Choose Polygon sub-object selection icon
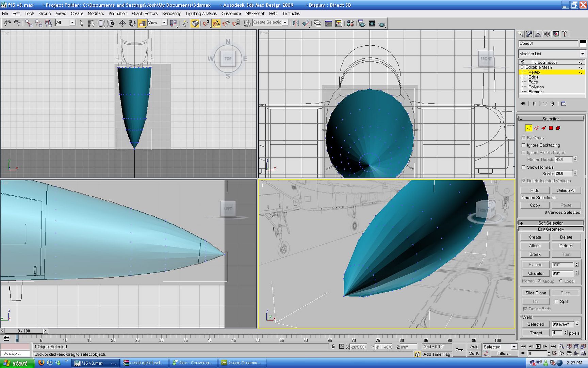 pos(551,128)
